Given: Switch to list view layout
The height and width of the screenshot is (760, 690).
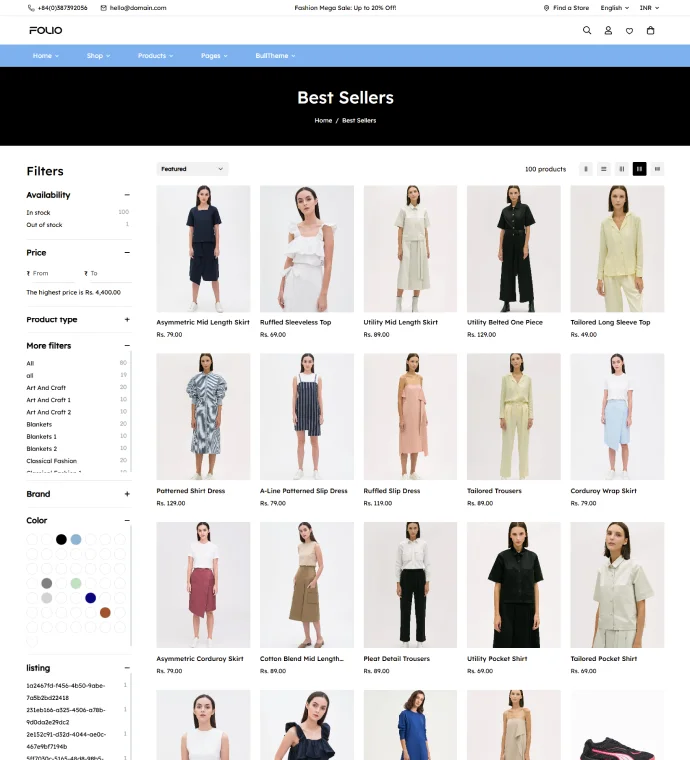Looking at the screenshot, I should 604,169.
